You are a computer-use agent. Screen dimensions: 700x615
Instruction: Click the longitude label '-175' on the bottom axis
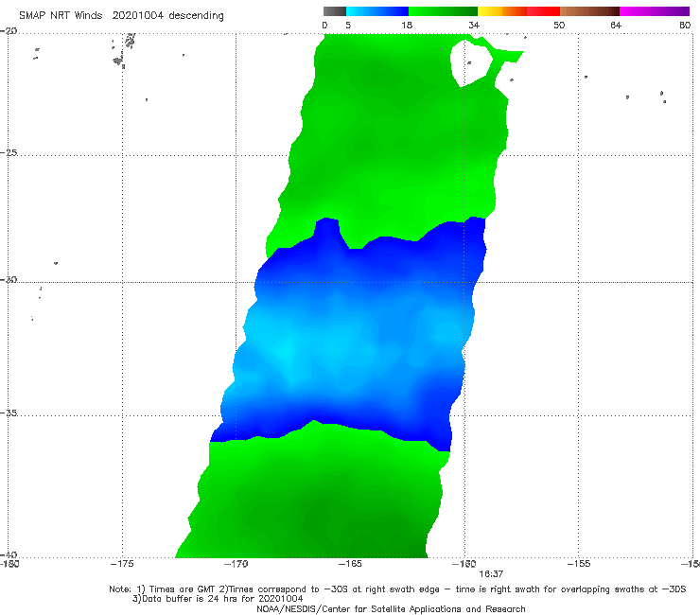[122, 564]
